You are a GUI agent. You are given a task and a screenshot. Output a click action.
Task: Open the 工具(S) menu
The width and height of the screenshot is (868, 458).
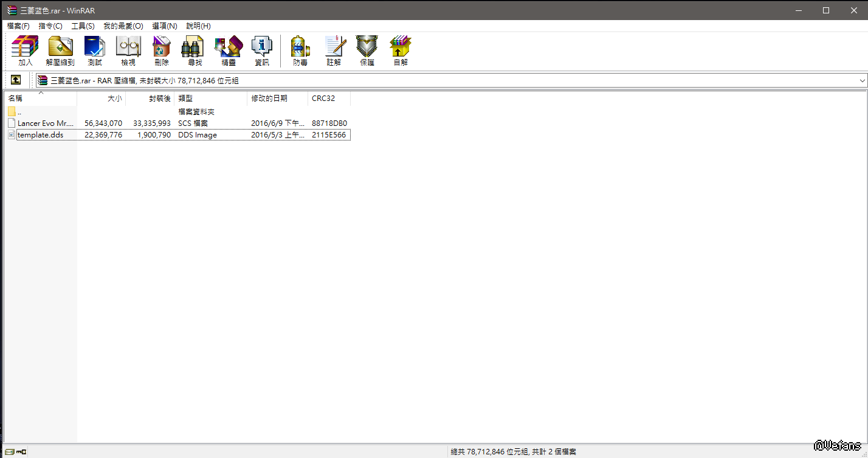83,26
